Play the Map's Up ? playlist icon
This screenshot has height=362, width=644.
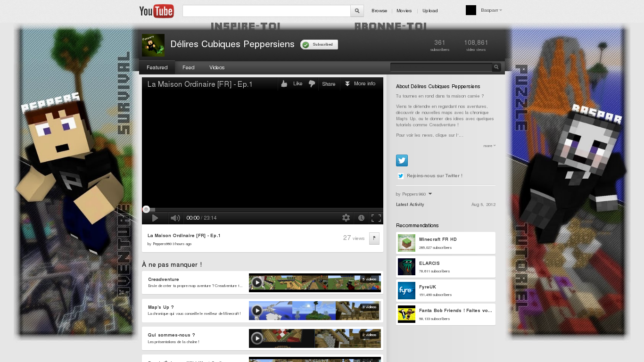point(257,310)
